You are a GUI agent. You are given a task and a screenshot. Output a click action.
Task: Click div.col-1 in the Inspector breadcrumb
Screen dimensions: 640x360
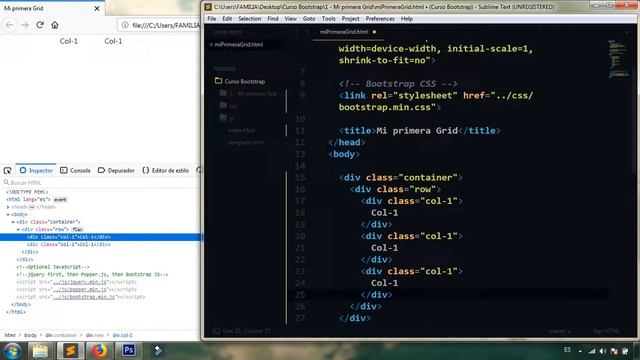[122, 335]
